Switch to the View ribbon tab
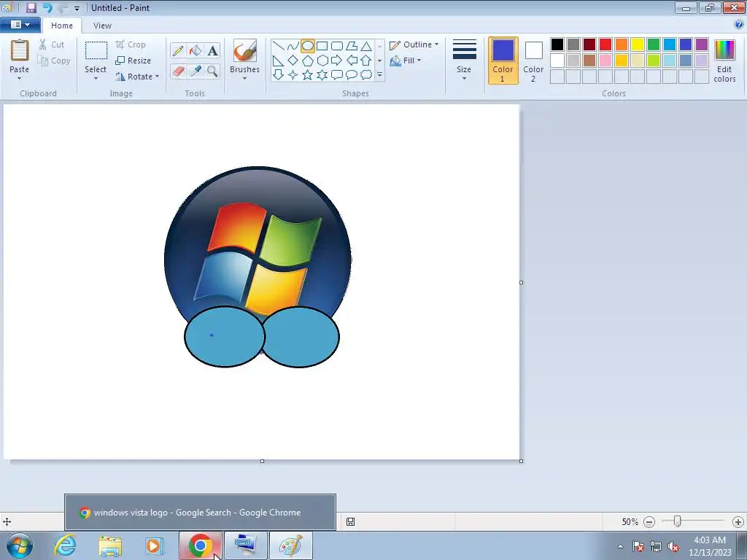This screenshot has height=560, width=747. pos(102,26)
